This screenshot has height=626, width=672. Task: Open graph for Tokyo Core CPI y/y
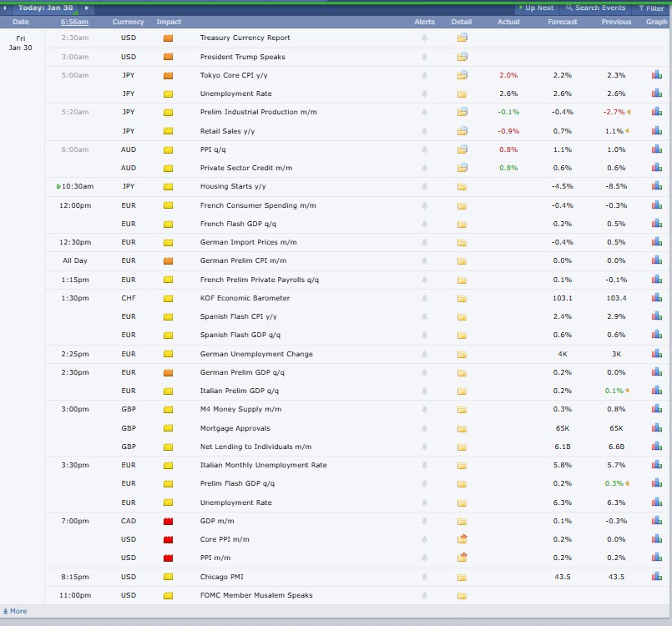(656, 75)
